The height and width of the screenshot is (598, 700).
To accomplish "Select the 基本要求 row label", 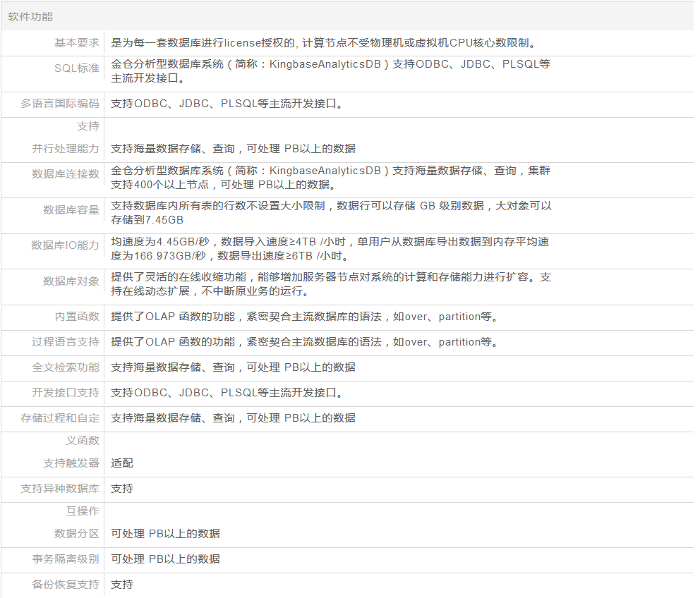I will (77, 43).
